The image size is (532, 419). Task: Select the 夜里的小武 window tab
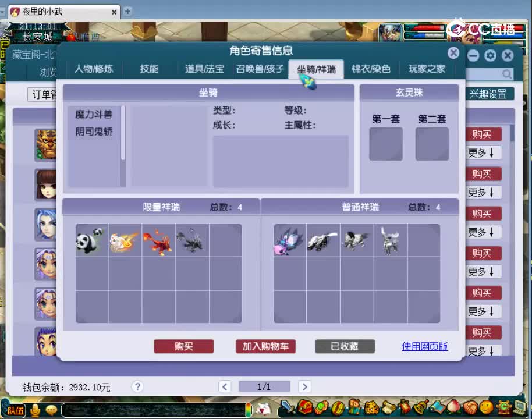pos(64,12)
